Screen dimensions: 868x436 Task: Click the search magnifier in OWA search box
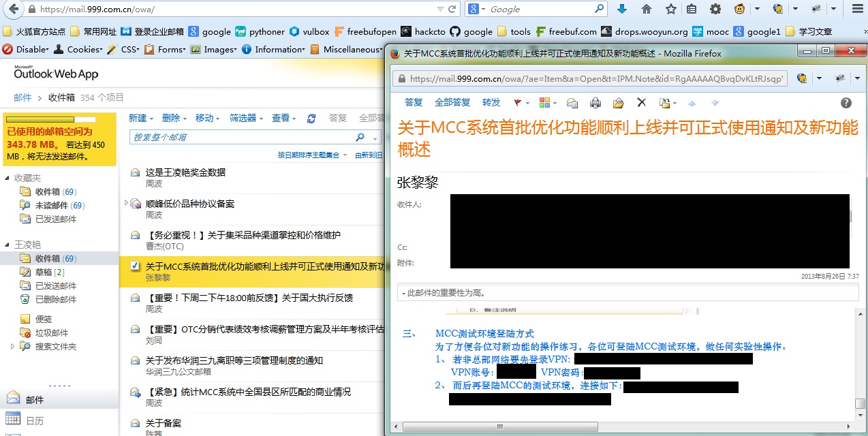click(360, 137)
